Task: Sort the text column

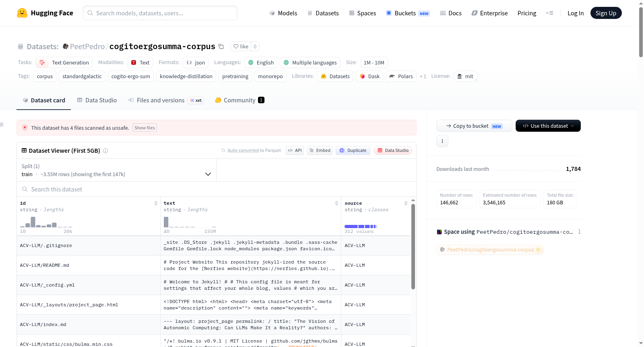Action: 336,203
